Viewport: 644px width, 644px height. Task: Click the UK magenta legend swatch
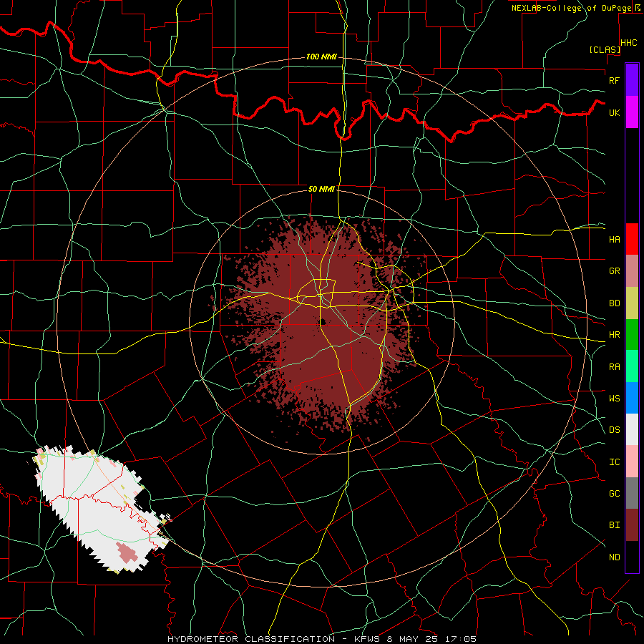click(x=632, y=112)
